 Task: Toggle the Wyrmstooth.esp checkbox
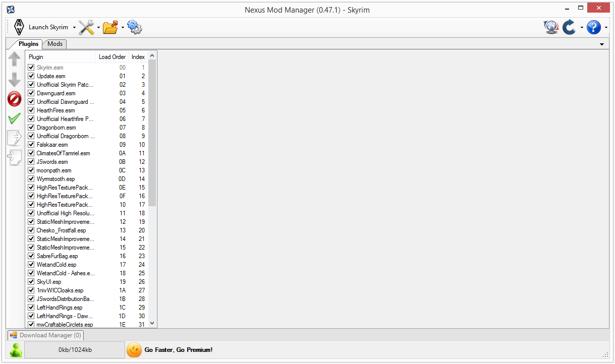pyautogui.click(x=31, y=179)
